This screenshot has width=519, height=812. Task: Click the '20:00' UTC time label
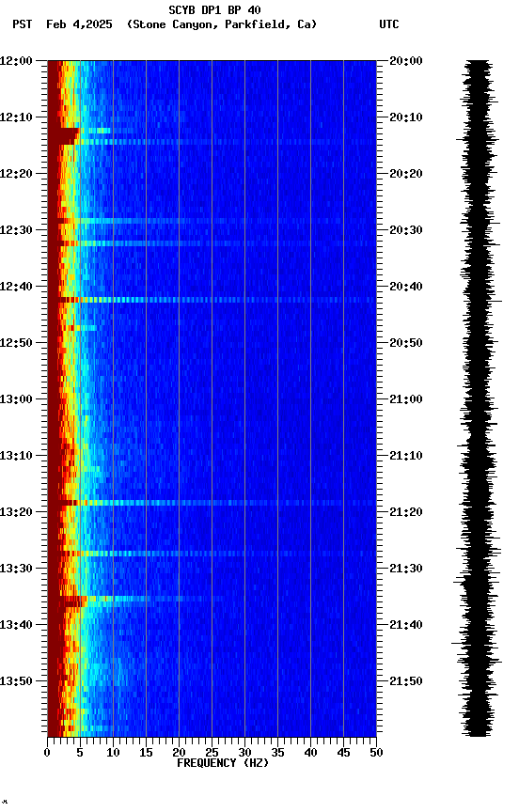pos(406,61)
